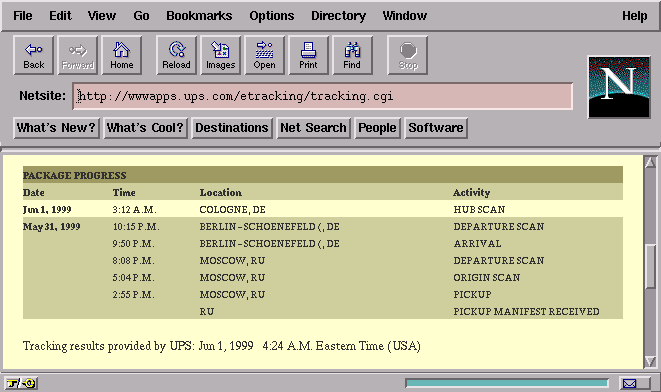Image resolution: width=661 pixels, height=392 pixels.
Task: Click the People directory button
Action: (377, 128)
